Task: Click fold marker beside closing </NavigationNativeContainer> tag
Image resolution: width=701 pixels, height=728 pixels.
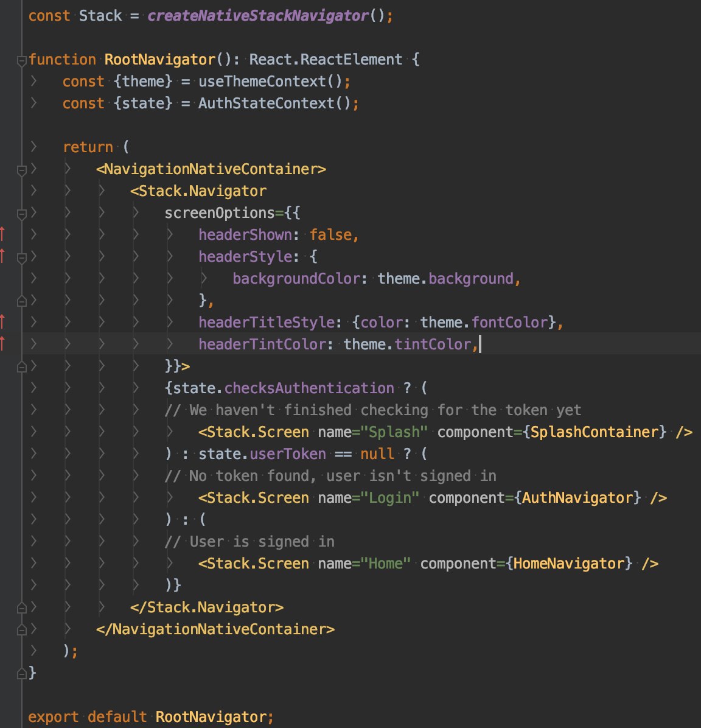Action: (x=21, y=629)
